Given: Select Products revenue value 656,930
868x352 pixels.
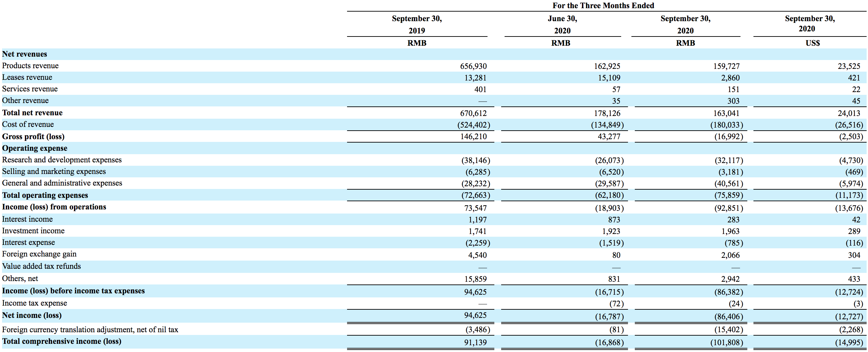Looking at the screenshot, I should (x=473, y=66).
